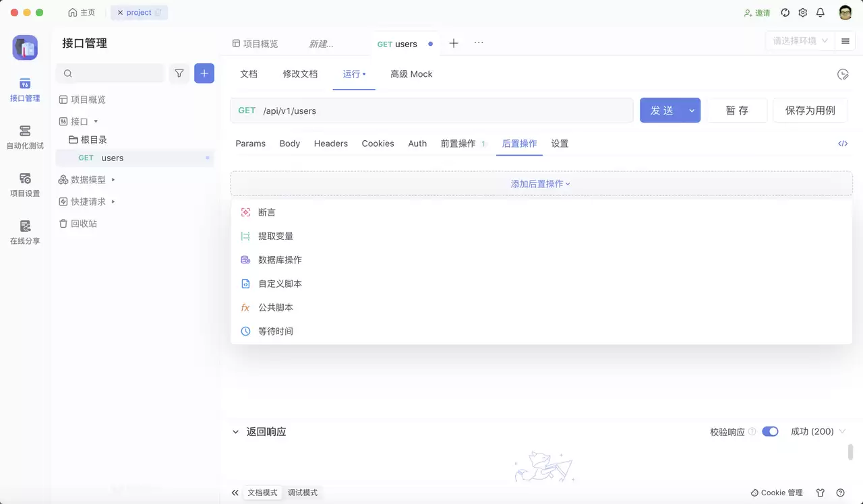Collapse the 接口 tree node
The image size is (863, 504).
[x=96, y=121]
